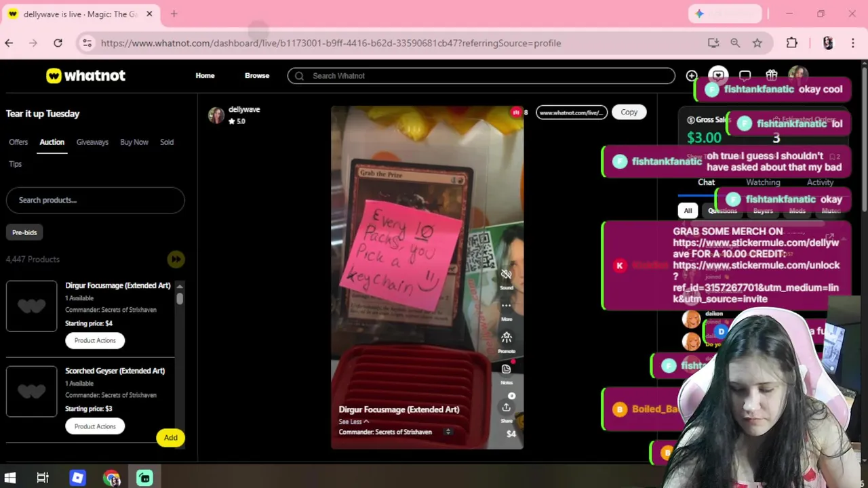Switch to the Chat tab
Viewport: 868px width, 488px height.
[x=706, y=182]
